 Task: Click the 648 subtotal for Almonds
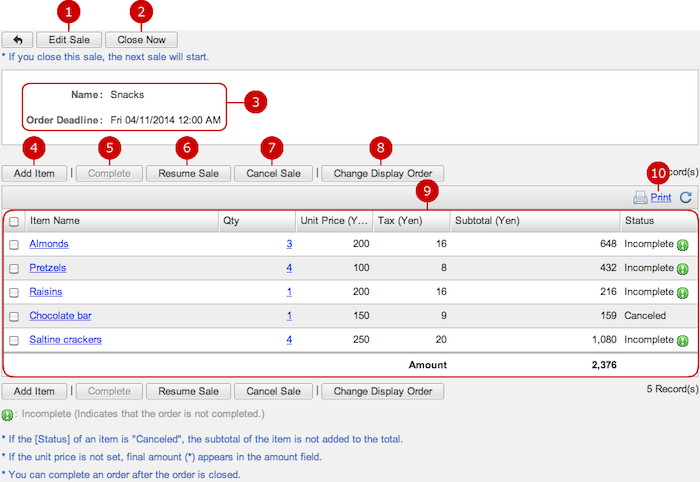click(x=608, y=244)
